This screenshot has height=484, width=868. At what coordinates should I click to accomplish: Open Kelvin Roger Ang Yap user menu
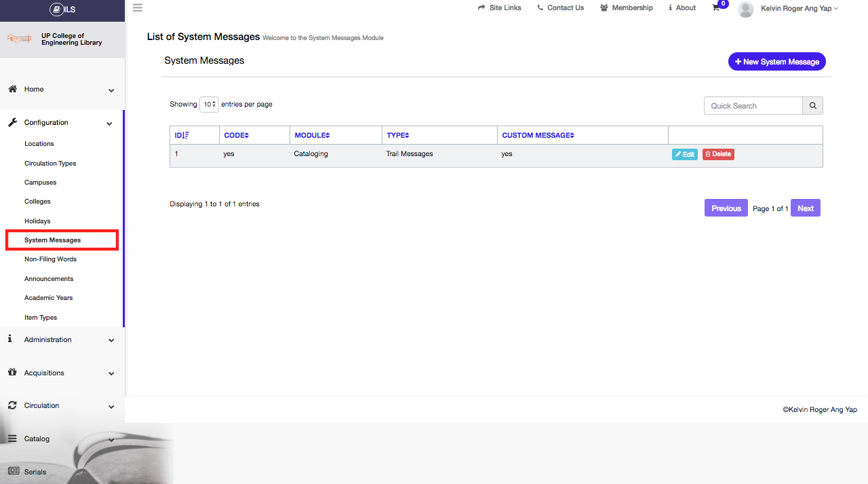[799, 9]
